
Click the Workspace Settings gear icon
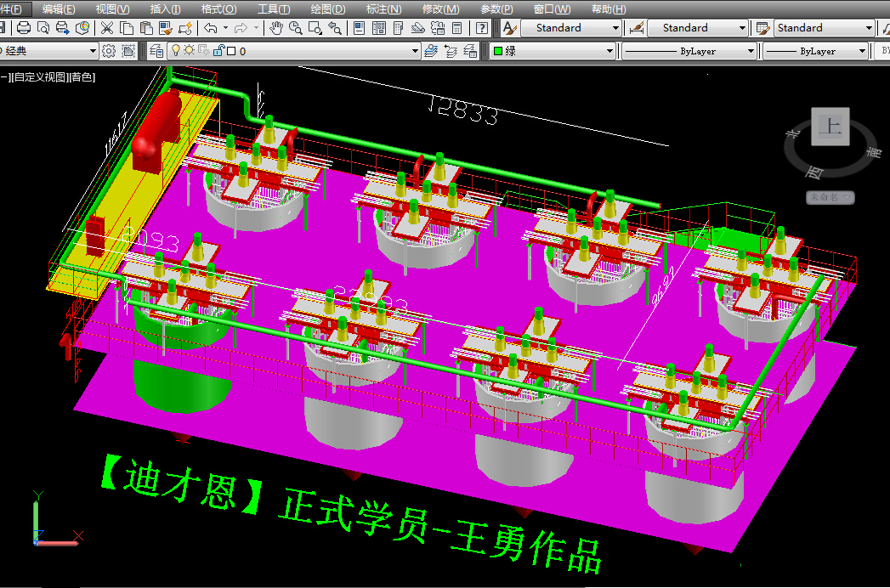click(x=109, y=51)
